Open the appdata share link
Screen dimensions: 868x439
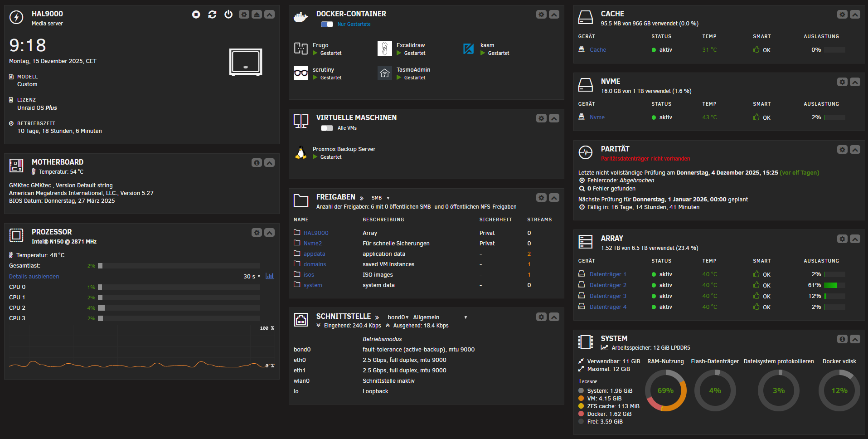point(314,254)
